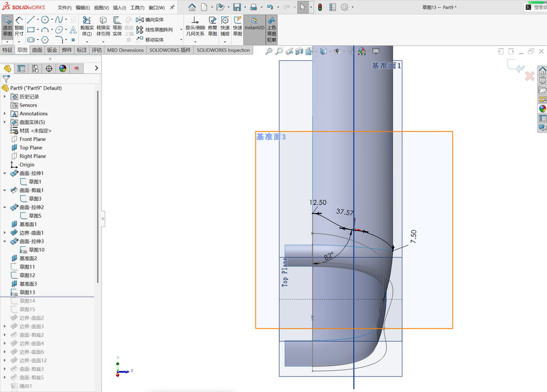Click 快速草图 rapid sketch tool
Screen dimensions: 547x392
[x=238, y=27]
